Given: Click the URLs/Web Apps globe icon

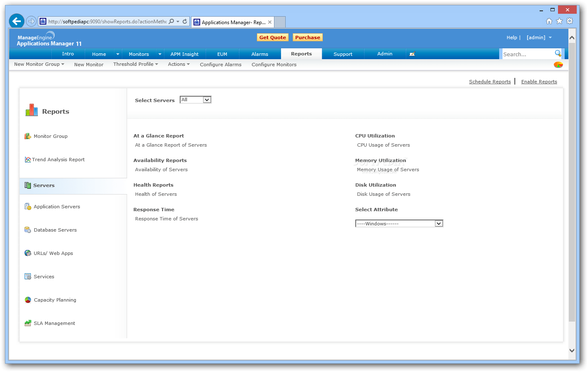Looking at the screenshot, I should tap(28, 253).
